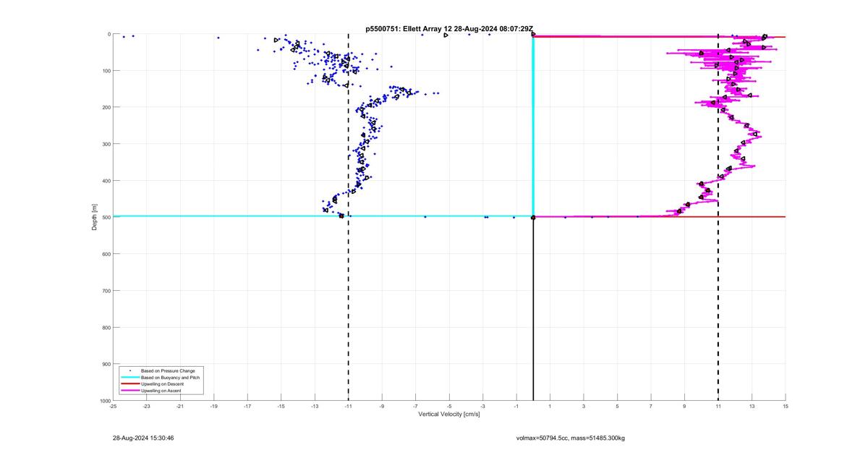Viewport: 868px width, 450px height.
Task: Click the x-axis tick label '-13'
Action: point(315,406)
